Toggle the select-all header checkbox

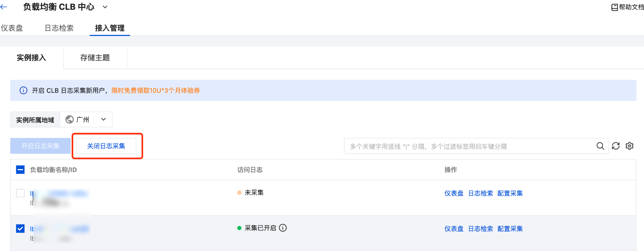tap(21, 170)
